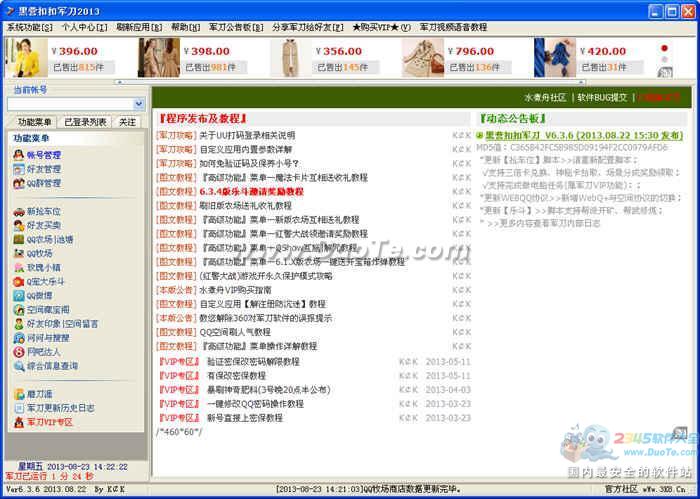The height and width of the screenshot is (499, 700).
Task: Open the 帮助[H] menu
Action: coord(186,27)
